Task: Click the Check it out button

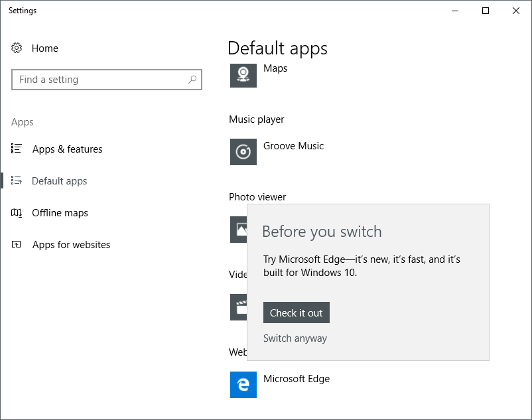Action: (x=297, y=313)
